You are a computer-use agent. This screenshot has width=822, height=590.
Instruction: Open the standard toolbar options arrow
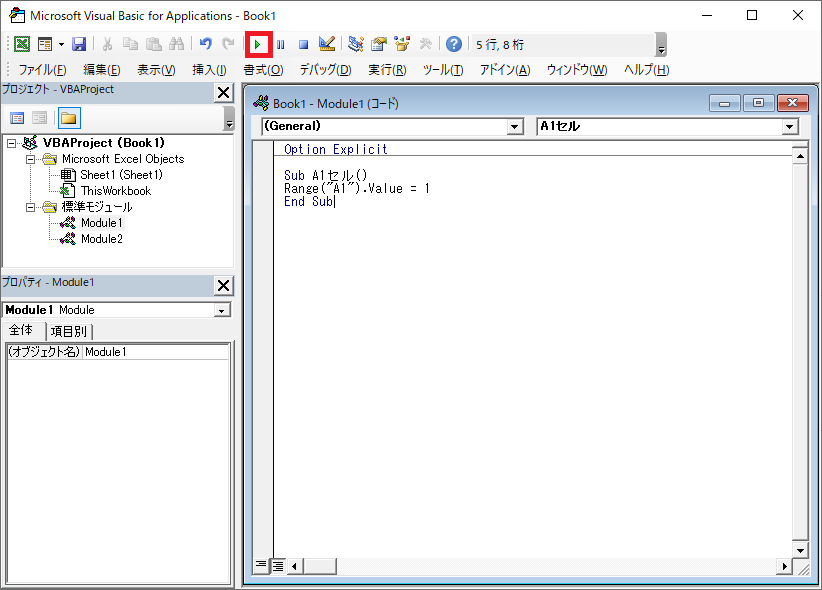[661, 45]
